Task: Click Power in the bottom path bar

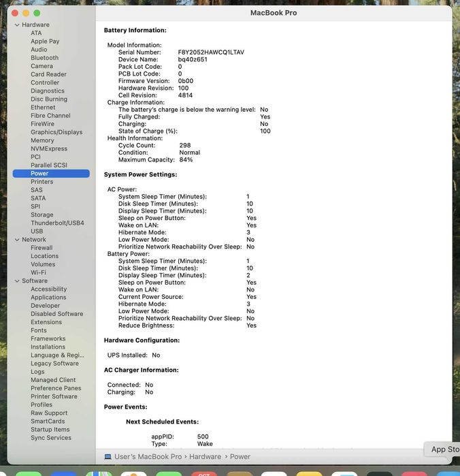Action: [240, 456]
